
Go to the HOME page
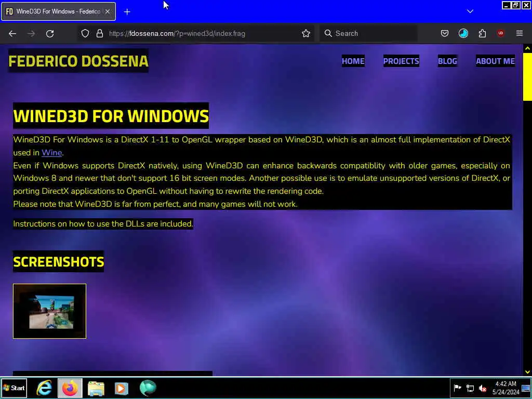pyautogui.click(x=353, y=61)
